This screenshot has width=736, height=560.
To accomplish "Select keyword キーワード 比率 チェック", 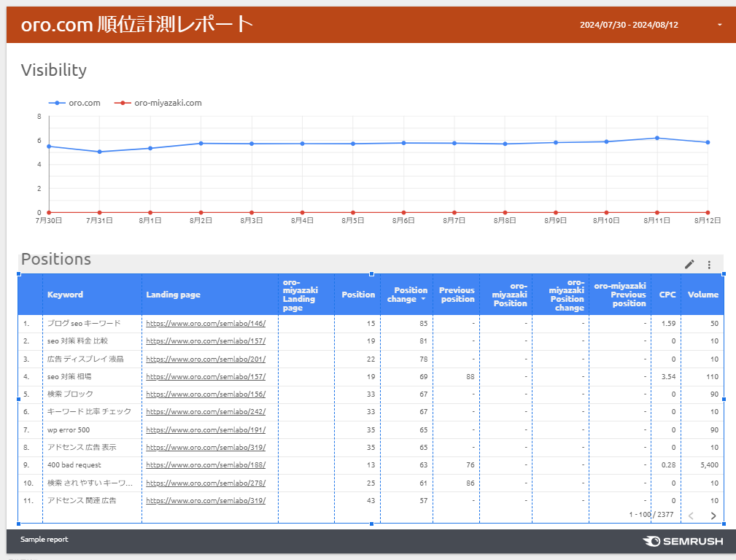I will 89,412.
